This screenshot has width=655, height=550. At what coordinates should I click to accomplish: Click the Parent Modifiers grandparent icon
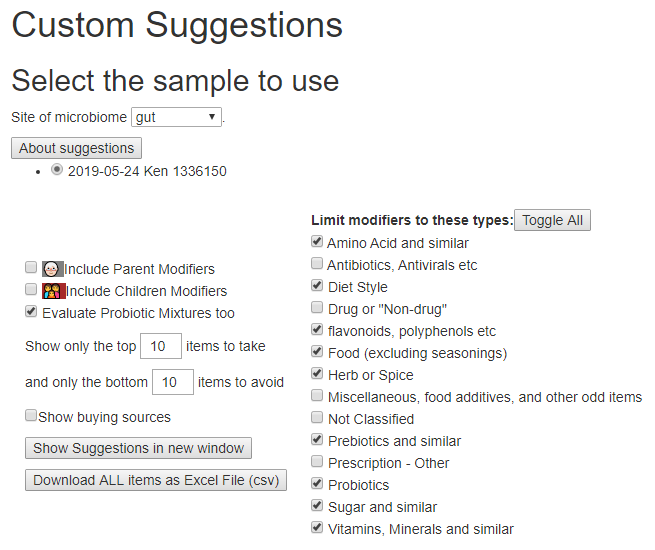53,268
